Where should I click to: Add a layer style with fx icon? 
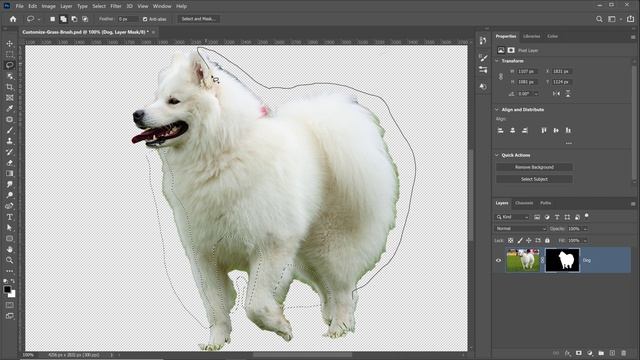pos(568,353)
